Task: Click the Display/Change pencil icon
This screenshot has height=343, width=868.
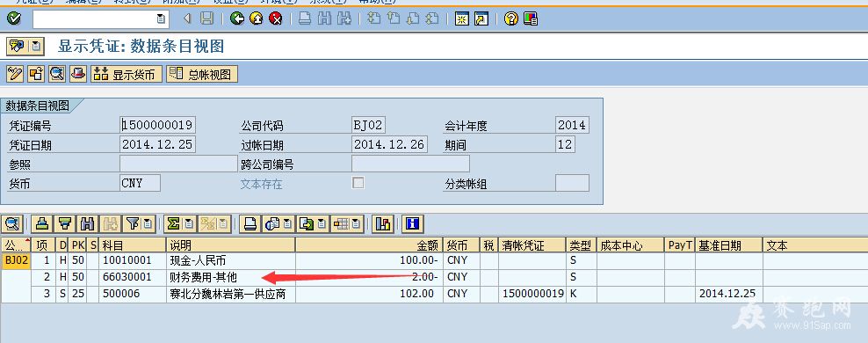Action: pyautogui.click(x=15, y=74)
